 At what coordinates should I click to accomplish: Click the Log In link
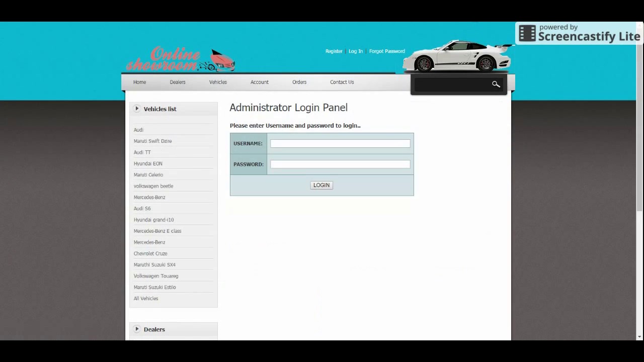[x=356, y=51]
